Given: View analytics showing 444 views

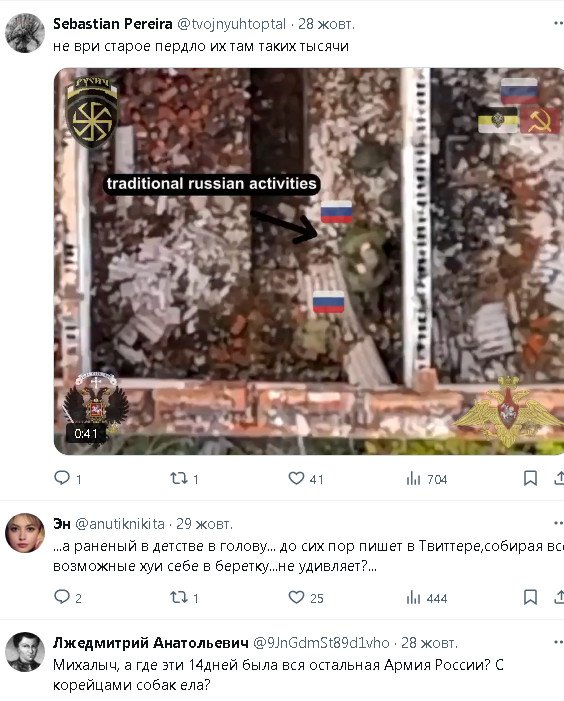Looking at the screenshot, I should (413, 598).
